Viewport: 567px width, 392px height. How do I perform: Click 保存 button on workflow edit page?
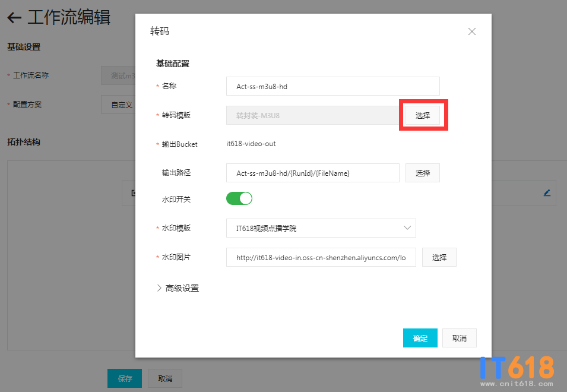[125, 378]
